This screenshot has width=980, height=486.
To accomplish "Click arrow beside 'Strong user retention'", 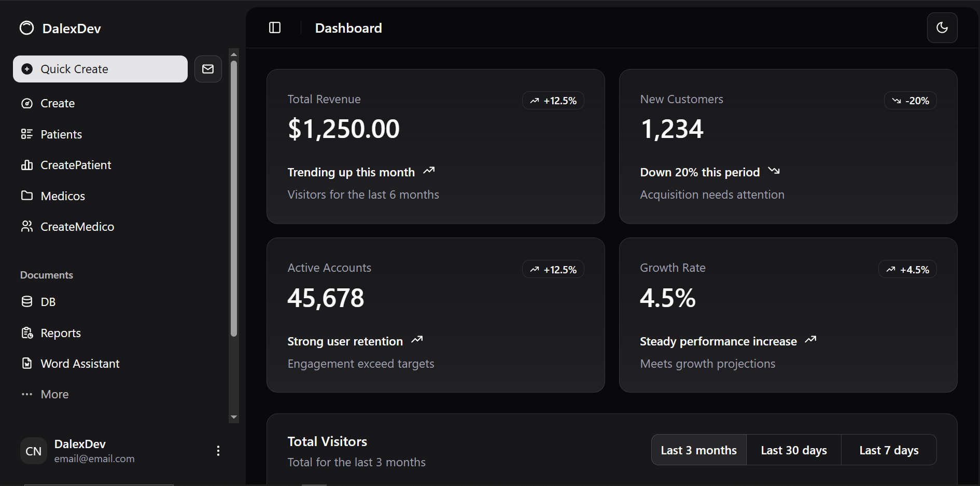I will pyautogui.click(x=417, y=340).
